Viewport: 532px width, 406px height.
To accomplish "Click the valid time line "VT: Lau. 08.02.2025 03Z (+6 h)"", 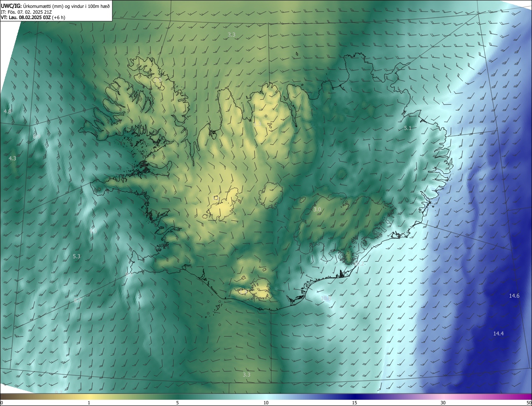I will 33,17.
